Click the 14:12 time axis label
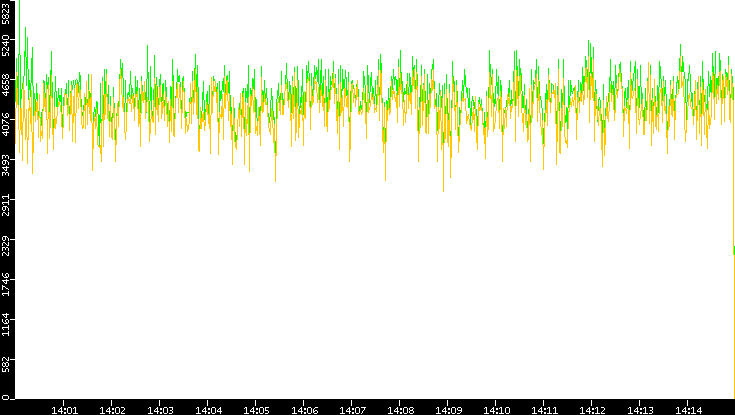735x415 pixels. pos(592,410)
